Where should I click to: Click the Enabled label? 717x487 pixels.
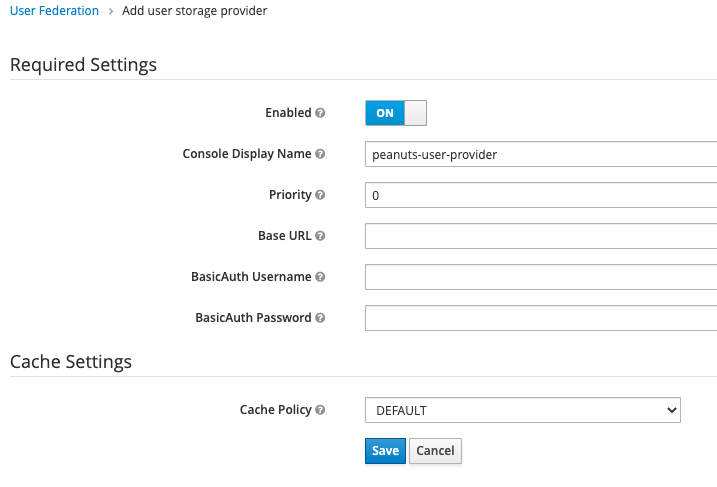tap(288, 112)
